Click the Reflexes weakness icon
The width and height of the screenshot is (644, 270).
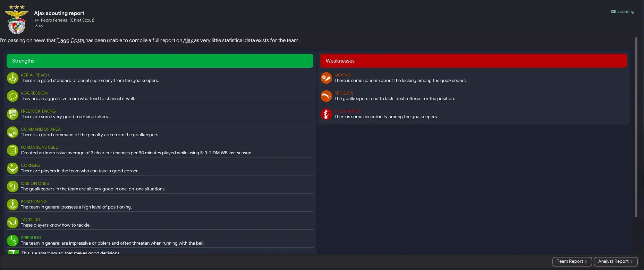[x=326, y=96]
